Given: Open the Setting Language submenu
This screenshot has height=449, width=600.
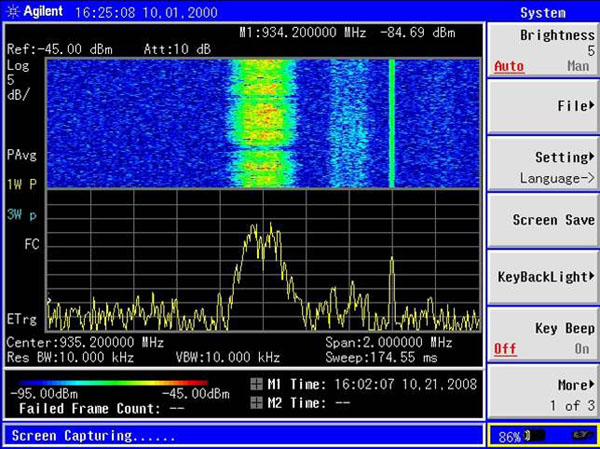Looking at the screenshot, I should 543,163.
